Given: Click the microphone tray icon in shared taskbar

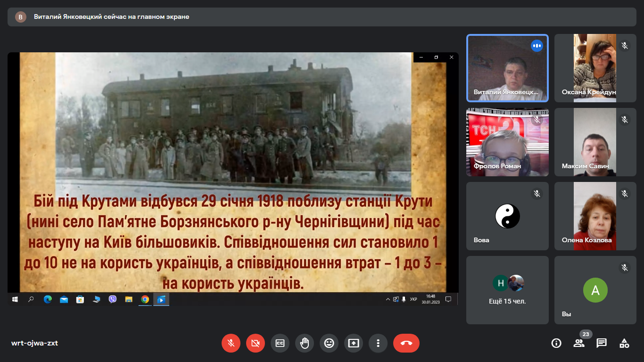Looking at the screenshot, I should (404, 299).
